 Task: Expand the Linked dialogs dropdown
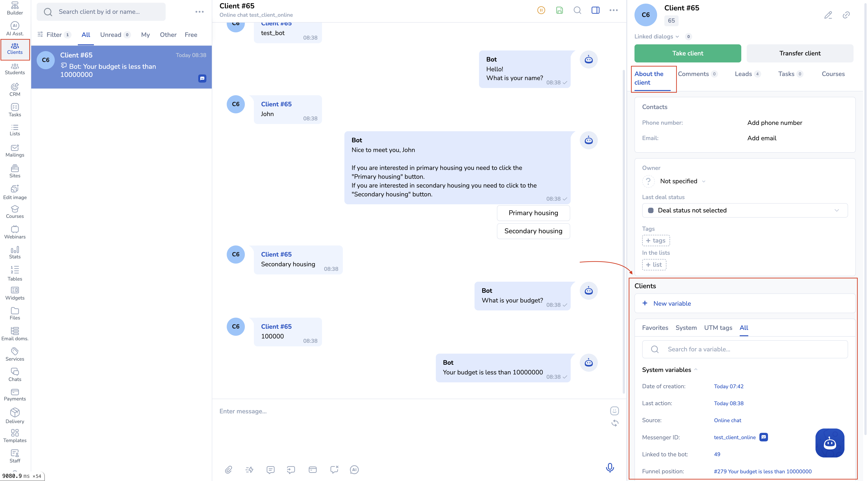[x=657, y=36]
